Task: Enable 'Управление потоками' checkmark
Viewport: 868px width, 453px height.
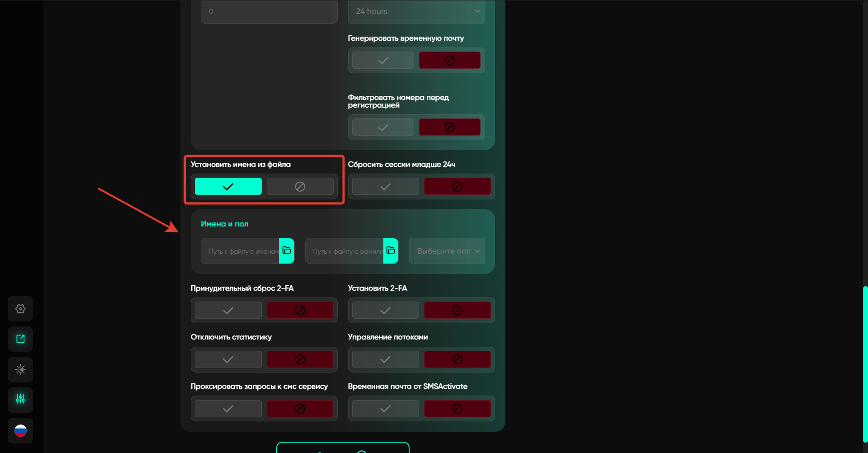Action: tap(385, 359)
